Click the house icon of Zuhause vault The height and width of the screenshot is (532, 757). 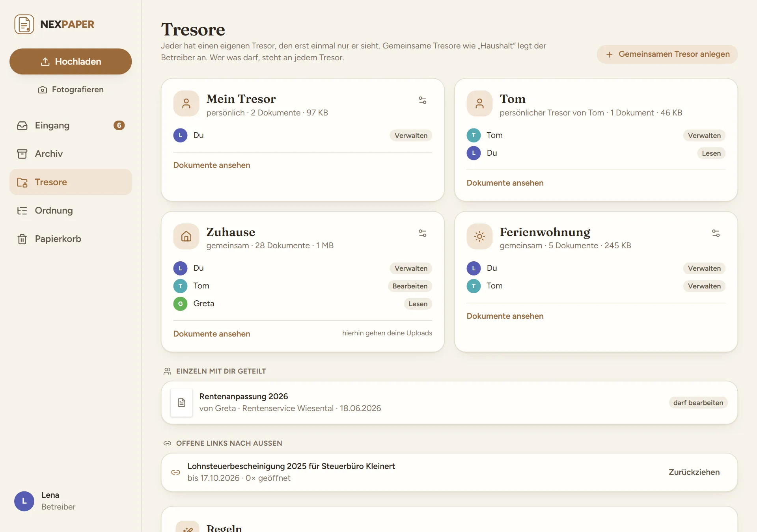pos(186,236)
